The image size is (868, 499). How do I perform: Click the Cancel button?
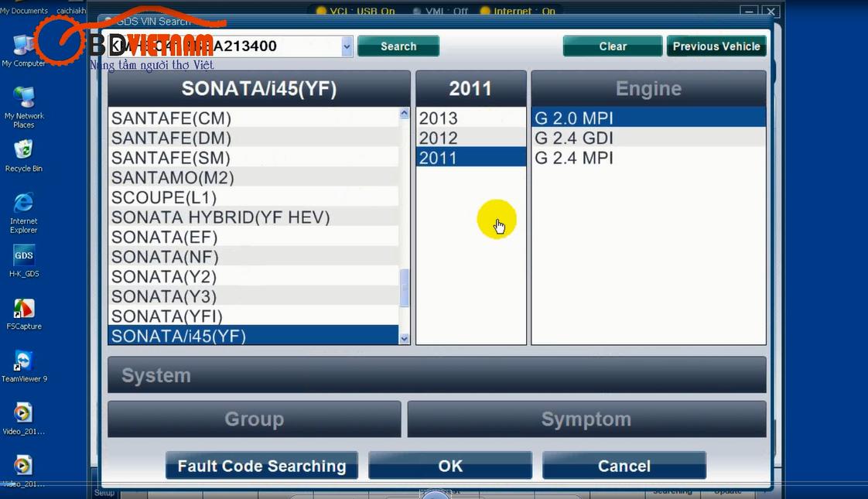pos(624,465)
